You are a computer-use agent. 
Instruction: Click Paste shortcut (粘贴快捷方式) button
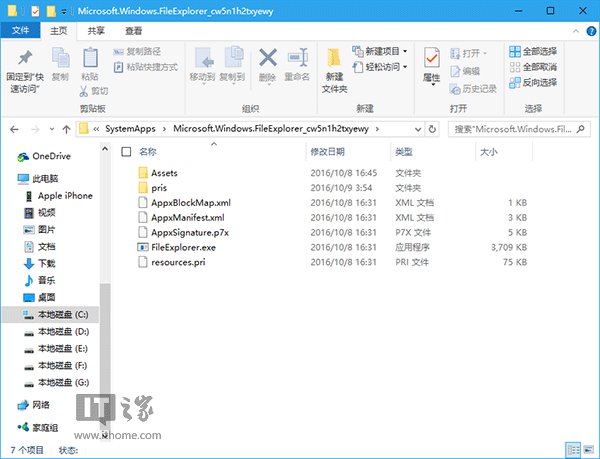point(146,67)
